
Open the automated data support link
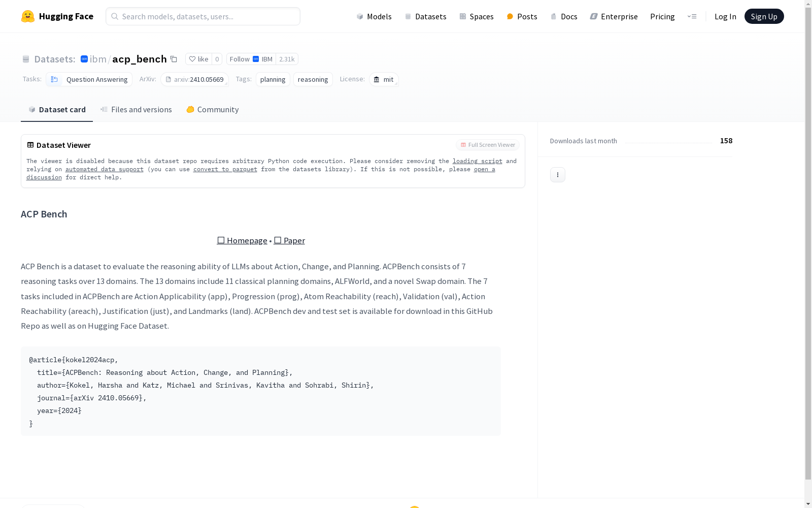tap(105, 169)
